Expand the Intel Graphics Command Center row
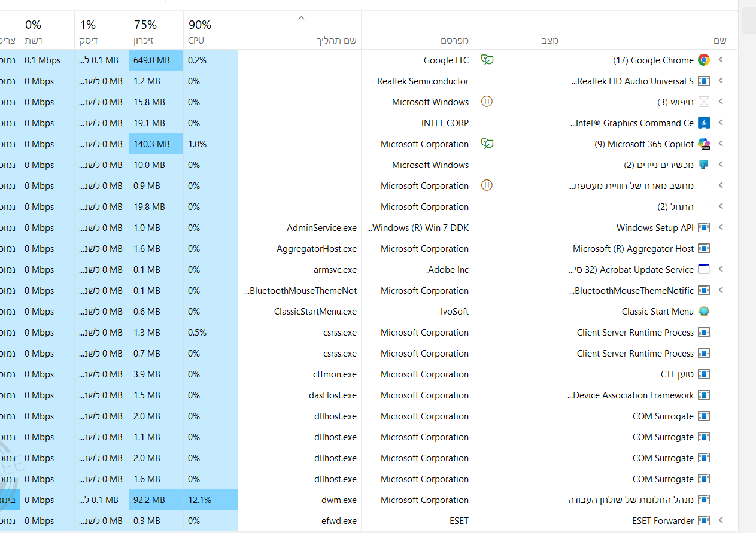 point(721,123)
